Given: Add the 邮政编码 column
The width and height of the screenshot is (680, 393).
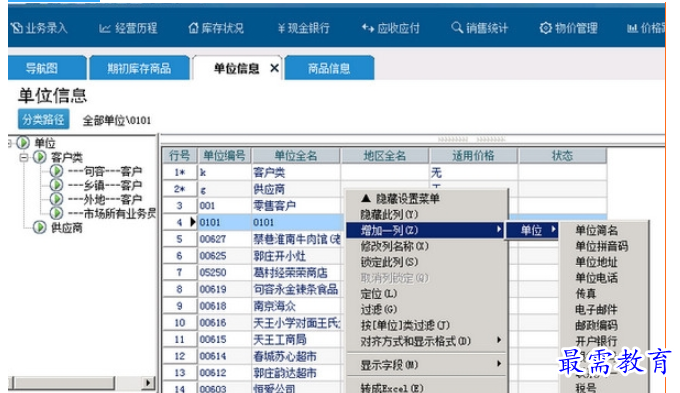Looking at the screenshot, I should click(x=596, y=325).
